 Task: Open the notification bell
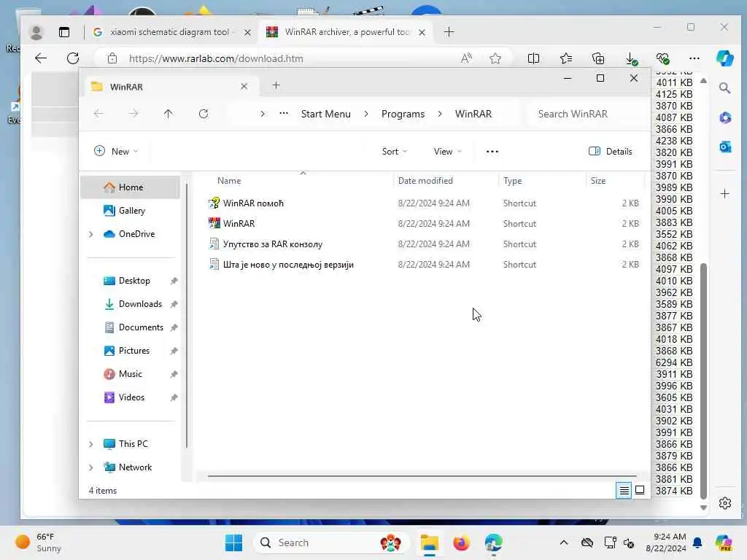[x=697, y=542]
